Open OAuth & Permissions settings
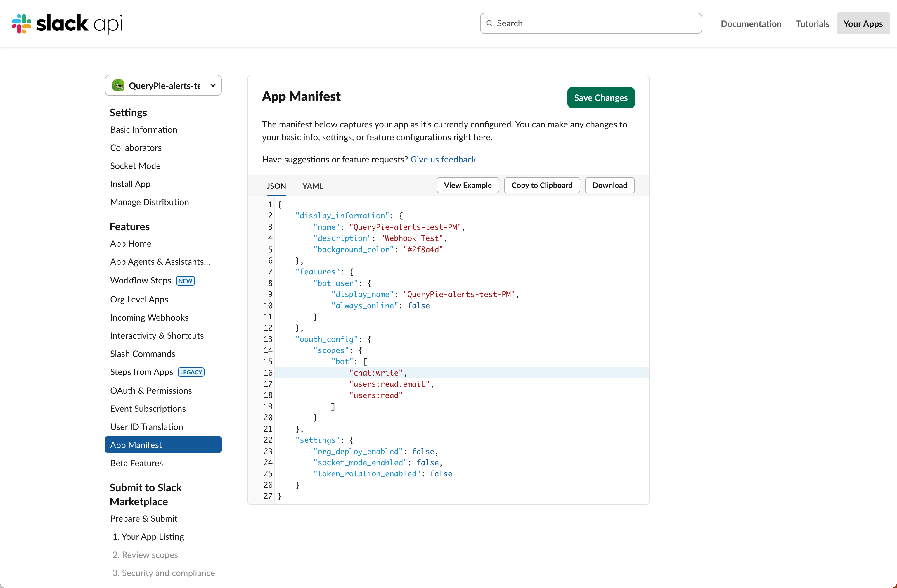Image resolution: width=897 pixels, height=588 pixels. click(151, 390)
